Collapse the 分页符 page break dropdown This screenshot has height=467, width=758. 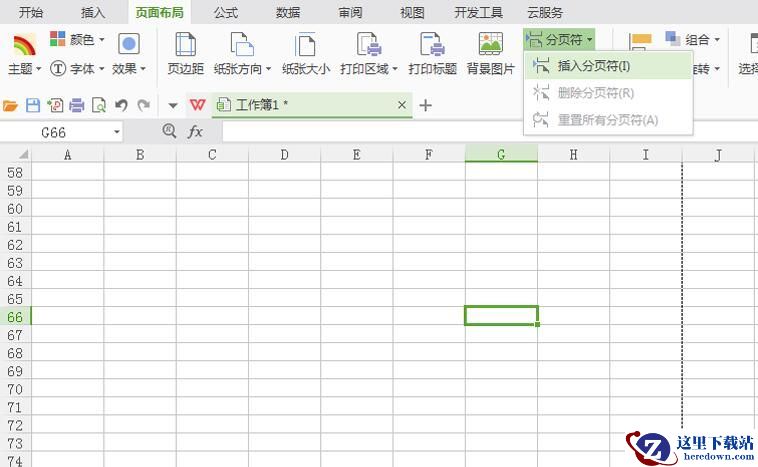tap(559, 40)
